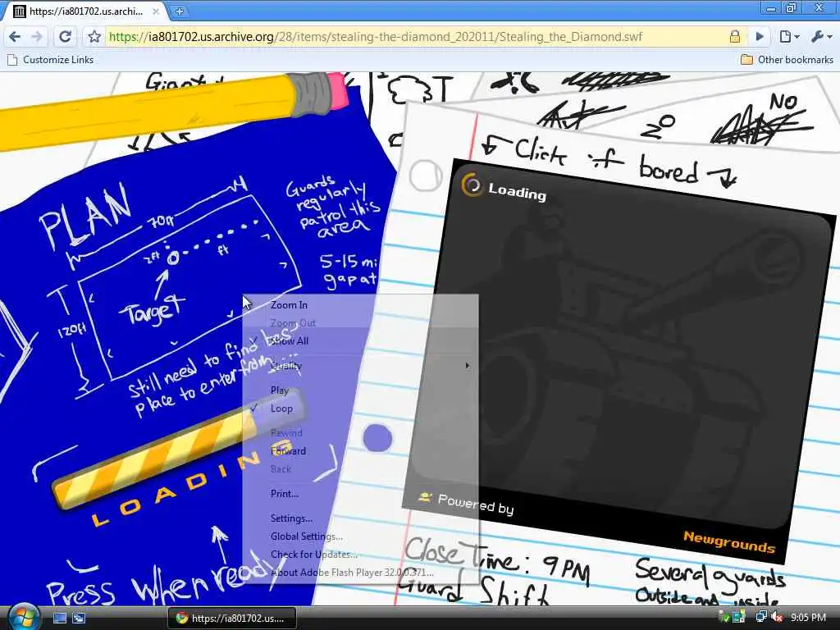Open the Customize Links bookmark
The height and width of the screenshot is (630, 840).
tap(52, 59)
